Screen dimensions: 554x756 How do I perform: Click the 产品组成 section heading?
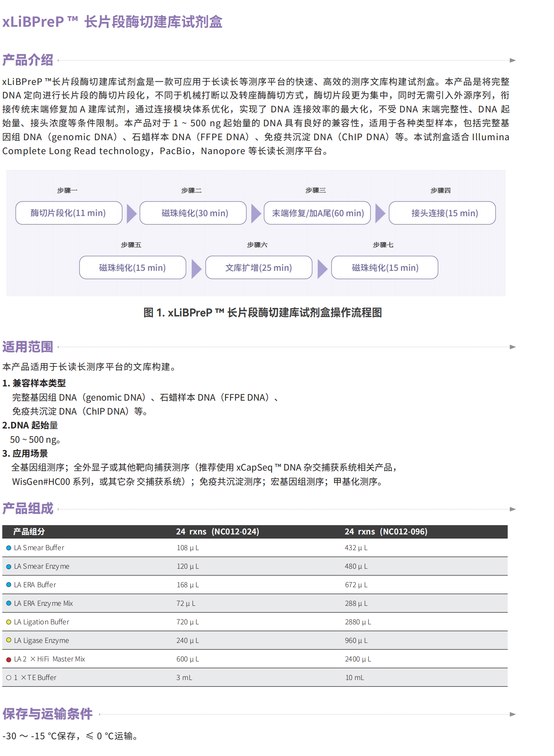[28, 508]
